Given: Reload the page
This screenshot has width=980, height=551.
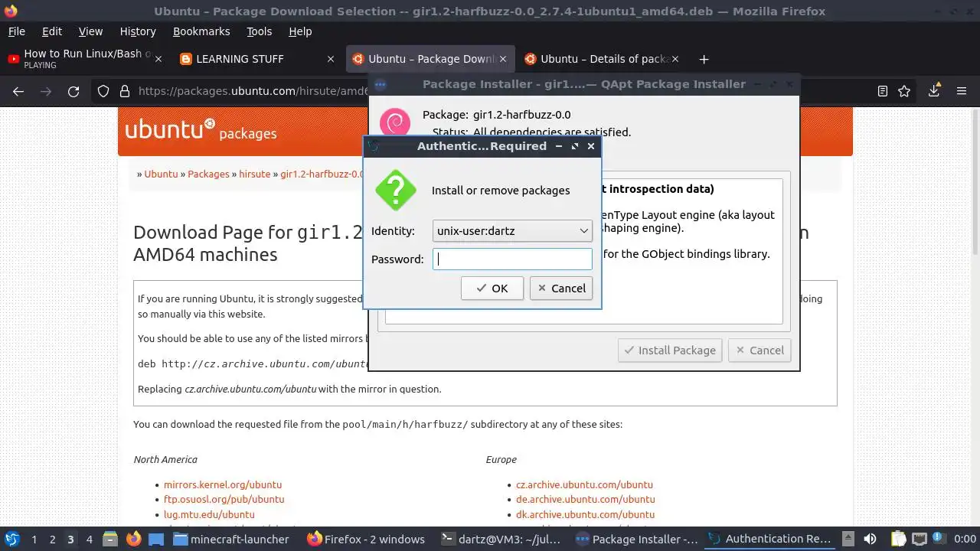Looking at the screenshot, I should point(73,91).
